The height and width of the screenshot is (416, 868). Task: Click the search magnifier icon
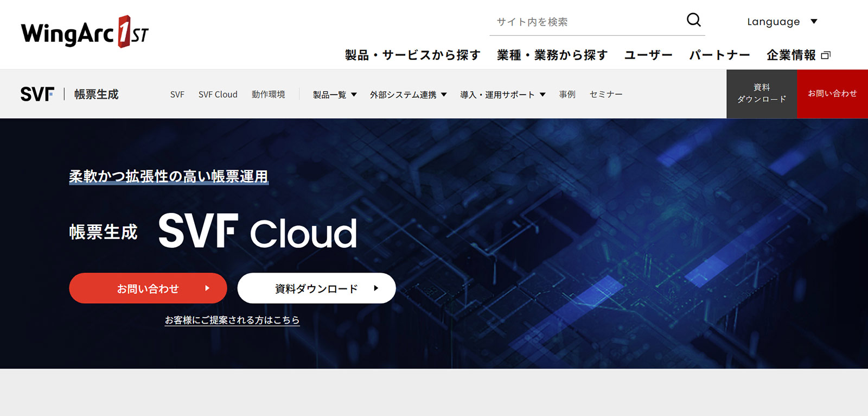coord(693,20)
